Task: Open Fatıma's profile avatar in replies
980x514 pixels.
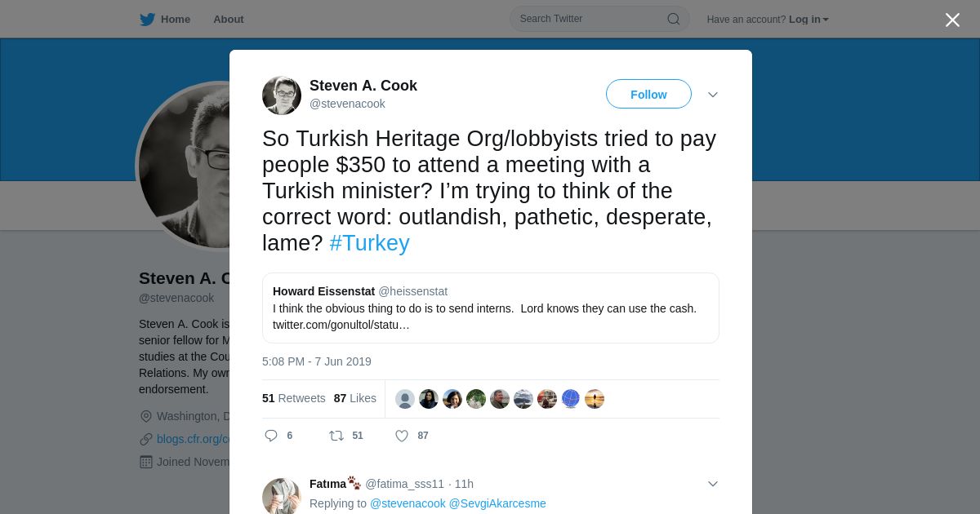Action: [282, 496]
